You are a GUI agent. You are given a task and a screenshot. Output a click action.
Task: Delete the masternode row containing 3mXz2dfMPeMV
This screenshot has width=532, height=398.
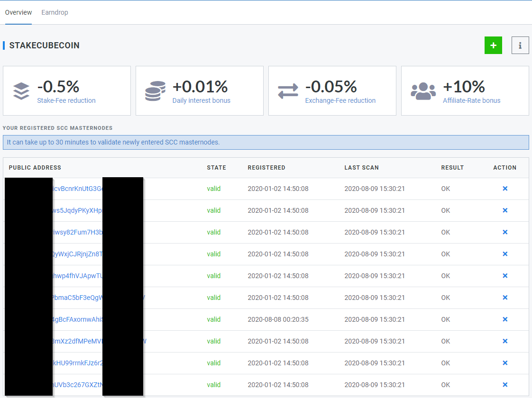tap(505, 341)
